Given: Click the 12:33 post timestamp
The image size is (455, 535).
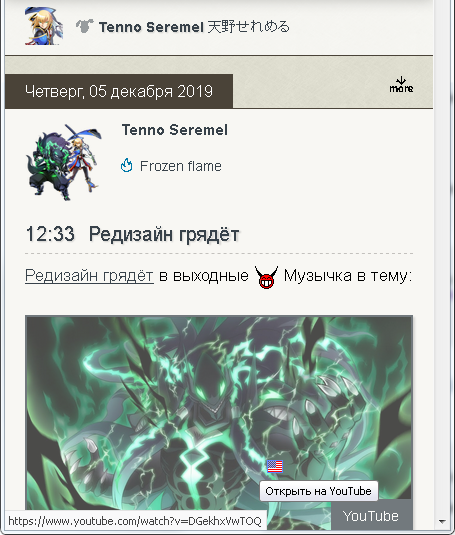Looking at the screenshot, I should pos(50,234).
